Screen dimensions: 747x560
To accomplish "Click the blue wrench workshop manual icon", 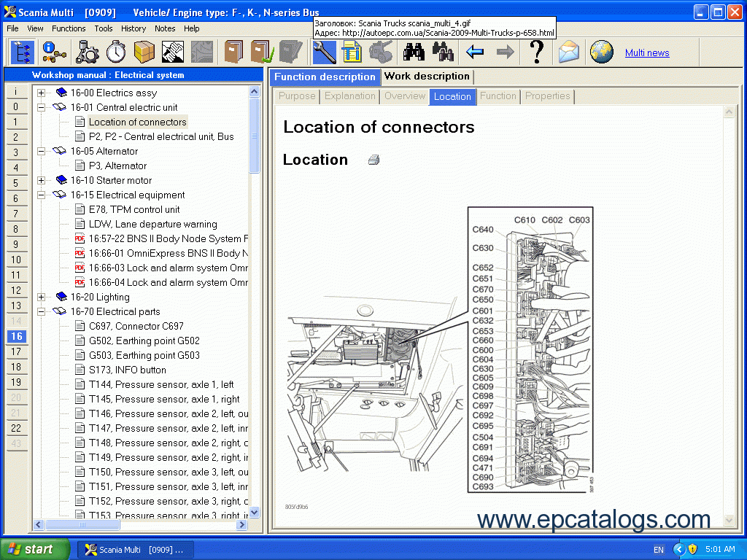I will (325, 52).
